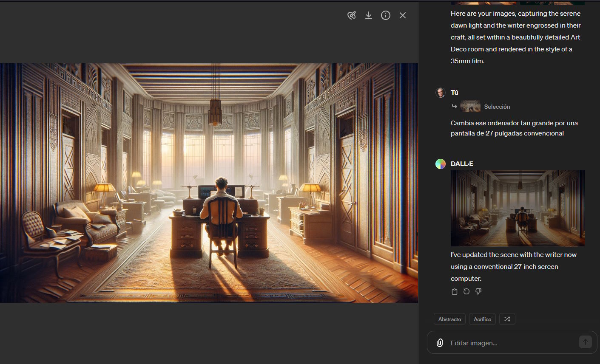Click the first partial image thumbnail above
Screen dimensions: 600x364
pos(483,3)
